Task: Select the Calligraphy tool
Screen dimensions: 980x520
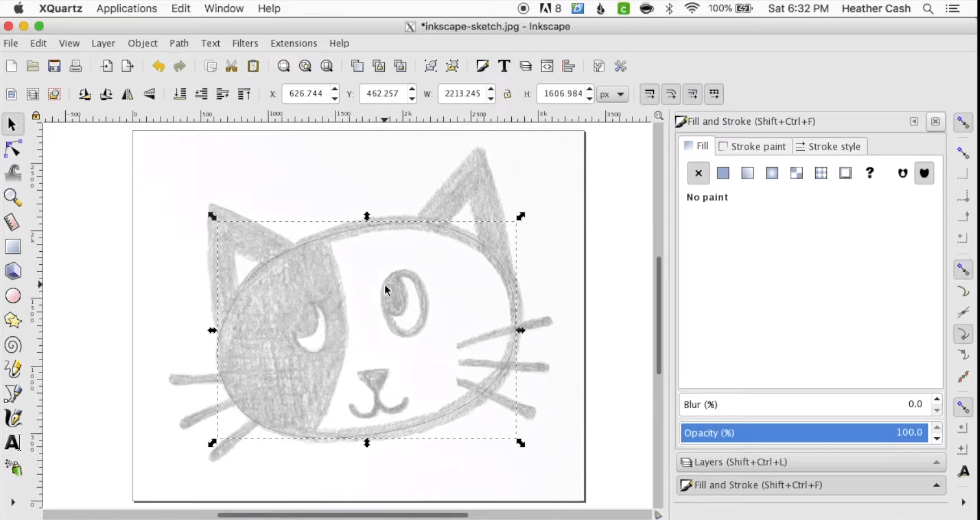Action: point(12,418)
